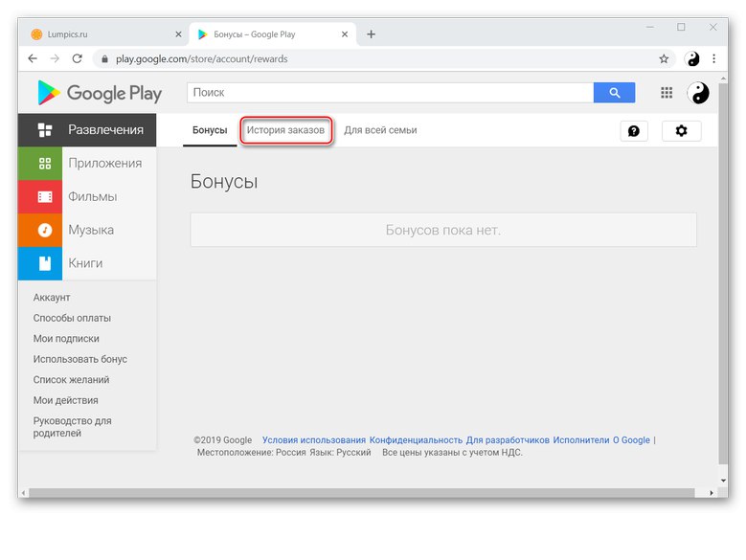
Task: Open Chrome three-dot menu
Action: pos(713,59)
